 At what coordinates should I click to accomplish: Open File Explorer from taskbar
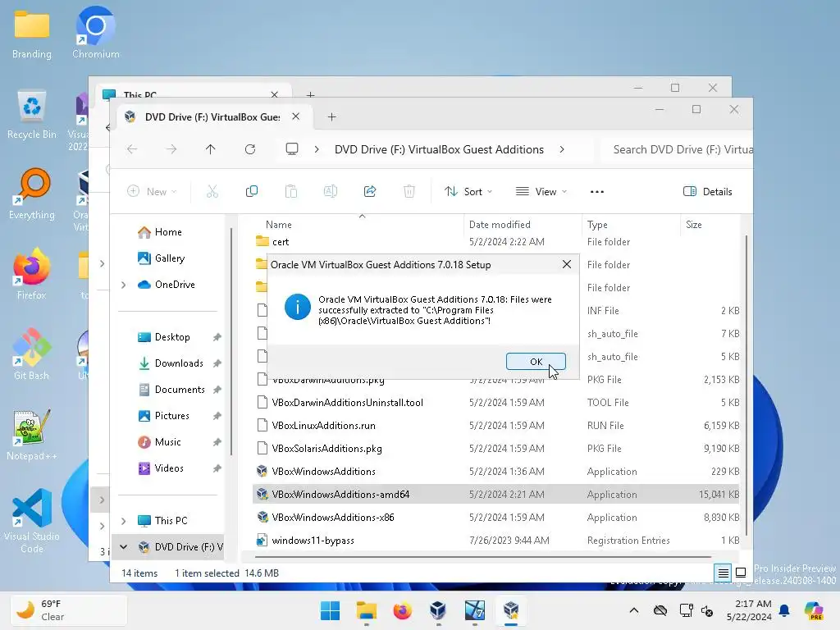367,610
